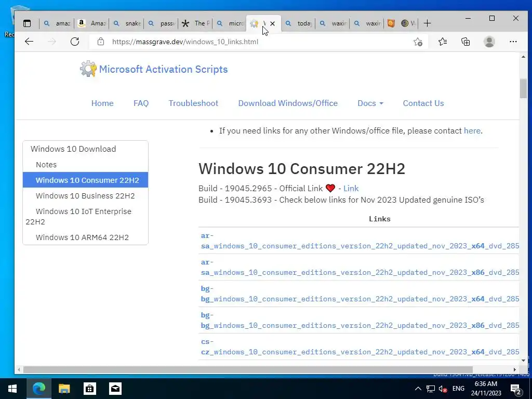Screen dimensions: 532x399
Task: Switch to the 'W' globe icon tab
Action: [x=408, y=23]
